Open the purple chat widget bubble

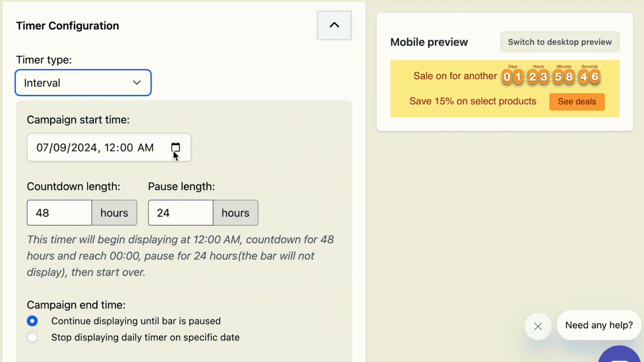tap(620, 354)
